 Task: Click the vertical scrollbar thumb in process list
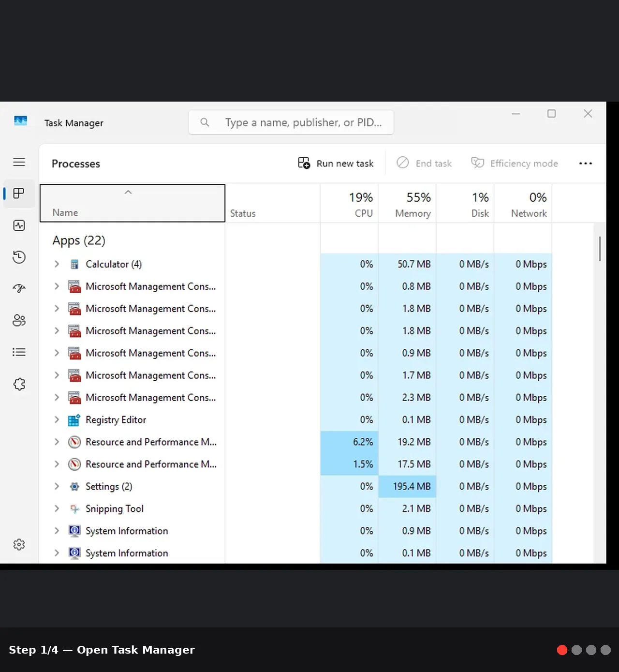click(x=600, y=249)
